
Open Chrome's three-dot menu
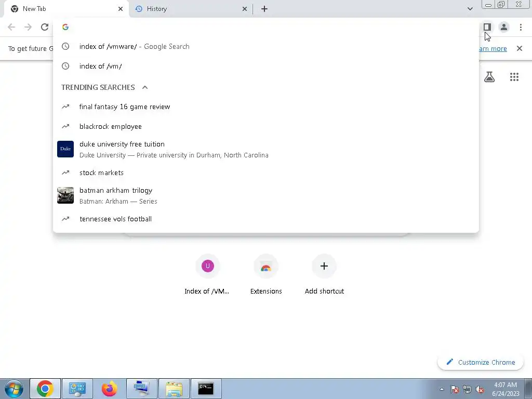pyautogui.click(x=521, y=27)
